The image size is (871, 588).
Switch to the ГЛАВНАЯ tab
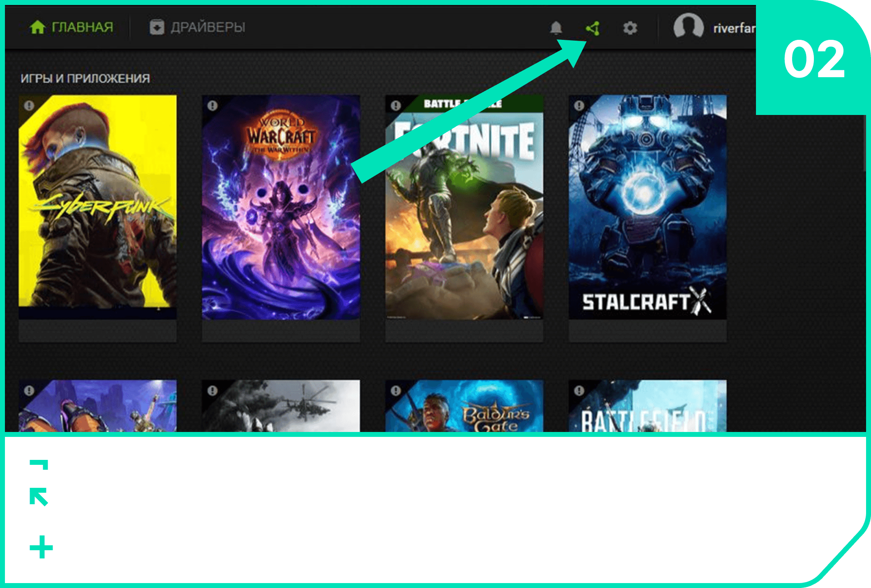[x=82, y=27]
